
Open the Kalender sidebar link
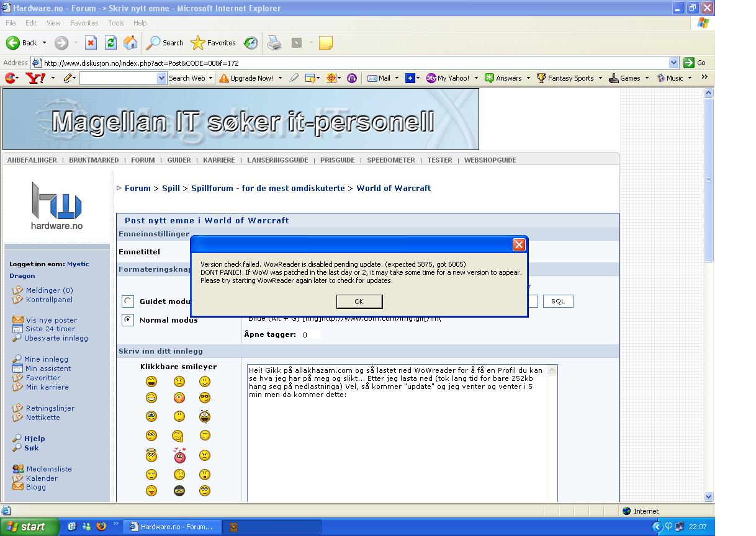pyautogui.click(x=42, y=478)
